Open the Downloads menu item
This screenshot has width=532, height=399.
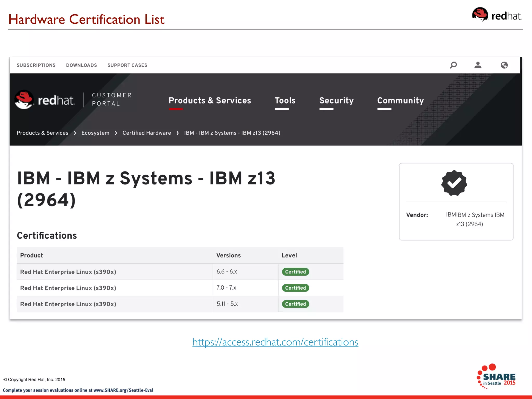click(x=81, y=65)
